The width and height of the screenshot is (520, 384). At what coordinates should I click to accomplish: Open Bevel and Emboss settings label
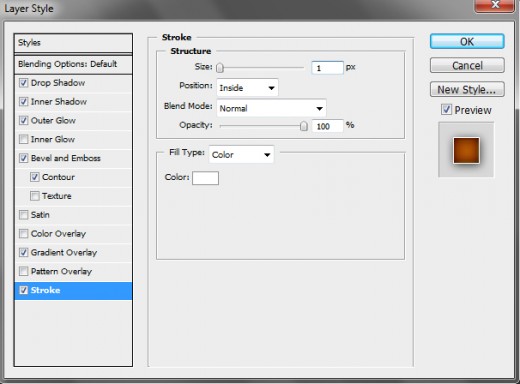coord(66,158)
